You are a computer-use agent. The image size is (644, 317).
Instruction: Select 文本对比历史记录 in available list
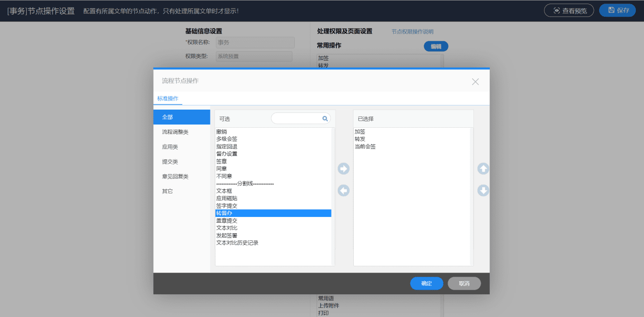click(273, 243)
